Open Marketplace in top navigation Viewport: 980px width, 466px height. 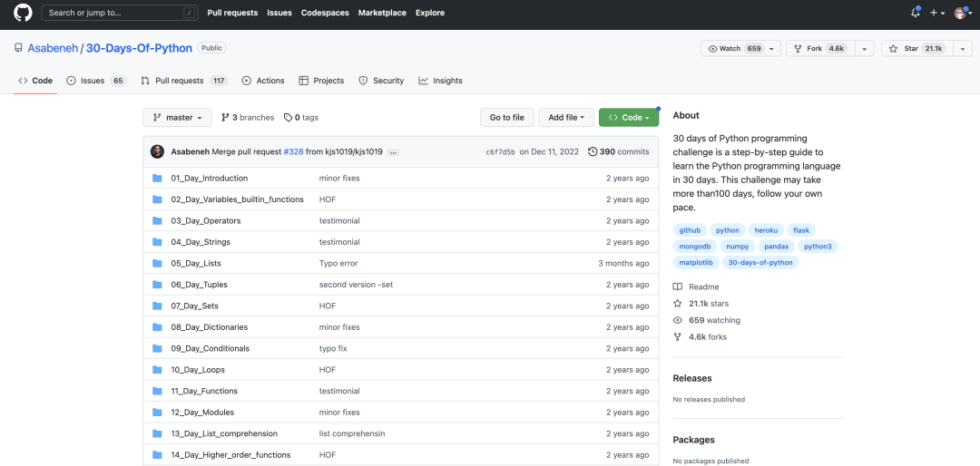[382, 13]
